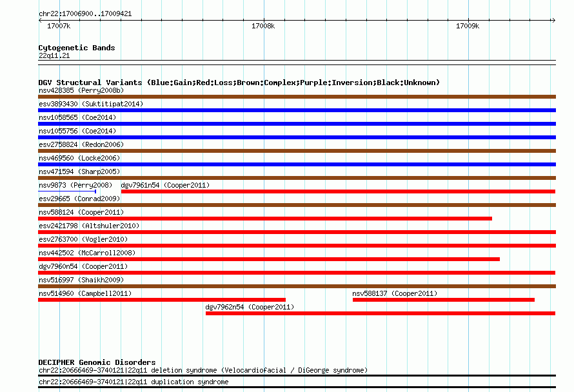Click the nsv1055756 blue gain bar
The height and width of the screenshot is (392, 574).
click(297, 137)
